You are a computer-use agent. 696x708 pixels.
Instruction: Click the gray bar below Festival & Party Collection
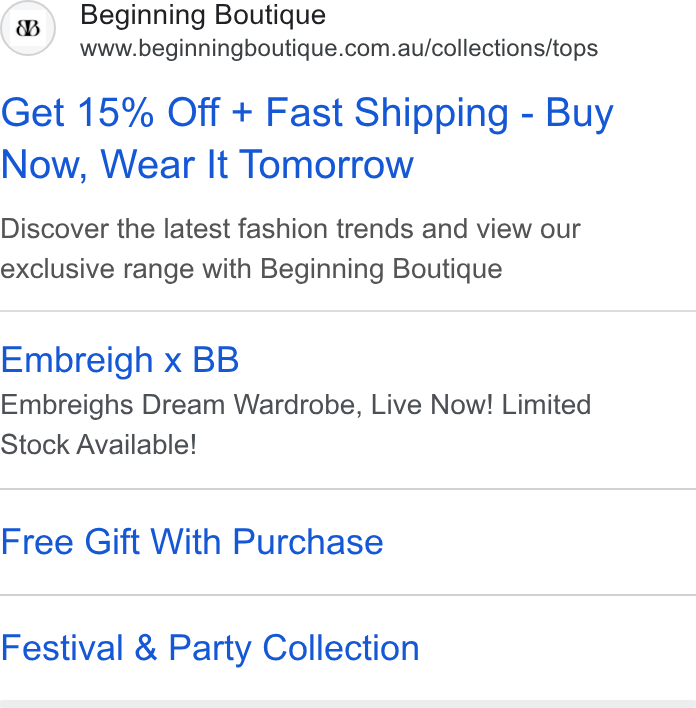[x=348, y=704]
